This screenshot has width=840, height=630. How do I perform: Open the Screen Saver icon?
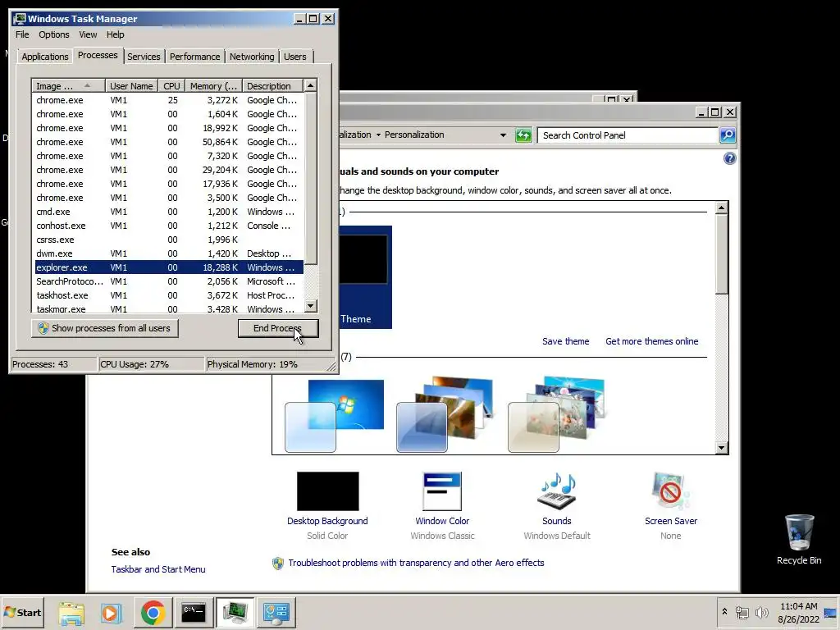(x=671, y=491)
